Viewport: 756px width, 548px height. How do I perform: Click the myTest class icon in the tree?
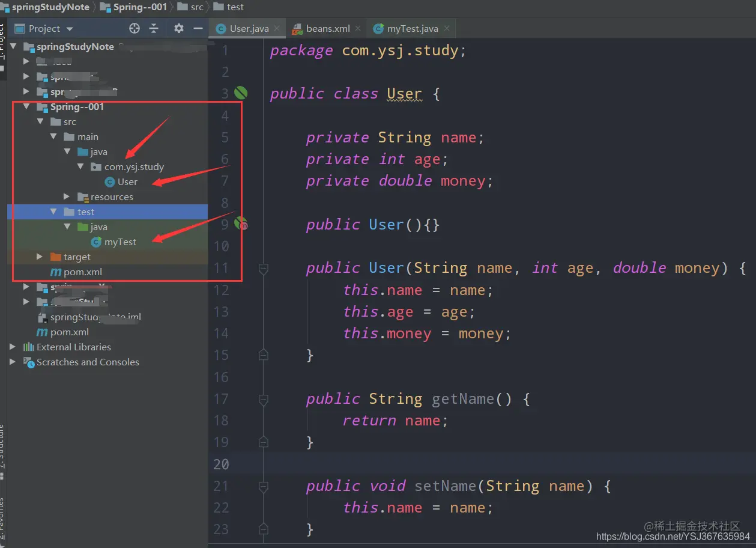click(x=96, y=242)
